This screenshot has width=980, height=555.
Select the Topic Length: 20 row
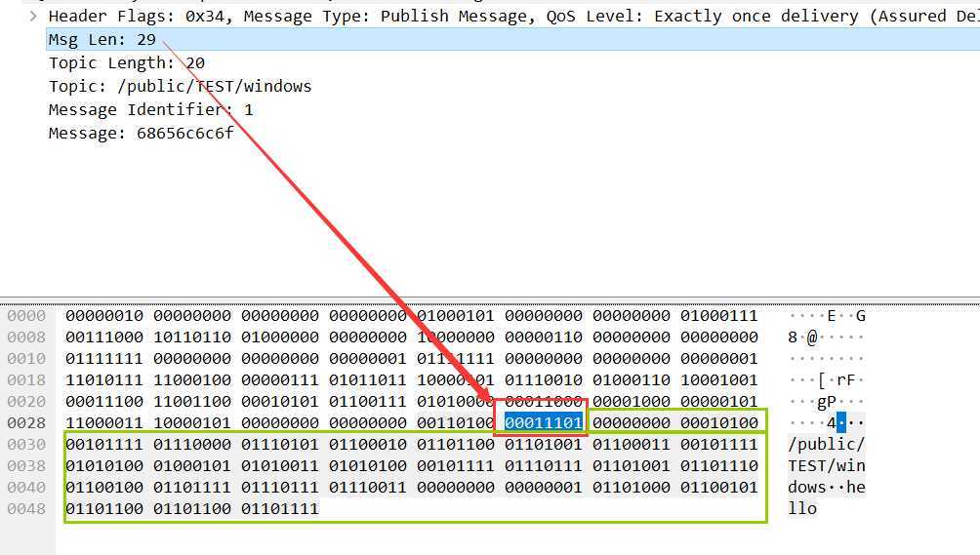(127, 63)
